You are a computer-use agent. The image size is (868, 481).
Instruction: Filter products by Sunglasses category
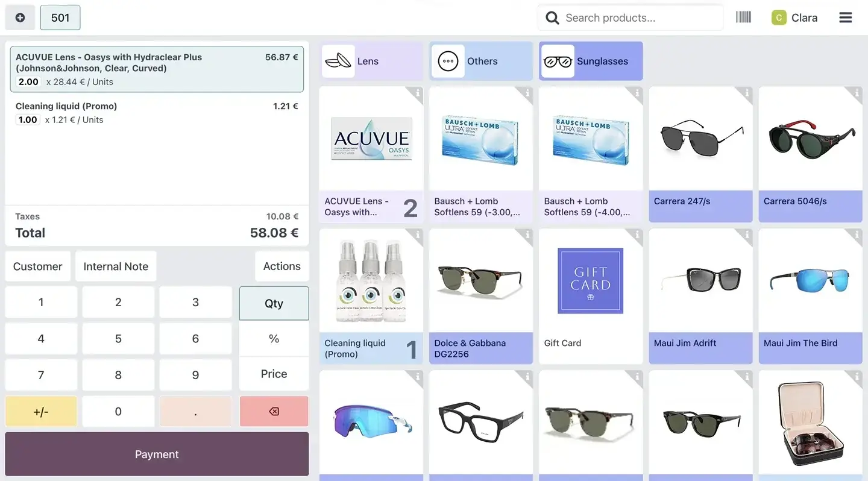pos(590,61)
